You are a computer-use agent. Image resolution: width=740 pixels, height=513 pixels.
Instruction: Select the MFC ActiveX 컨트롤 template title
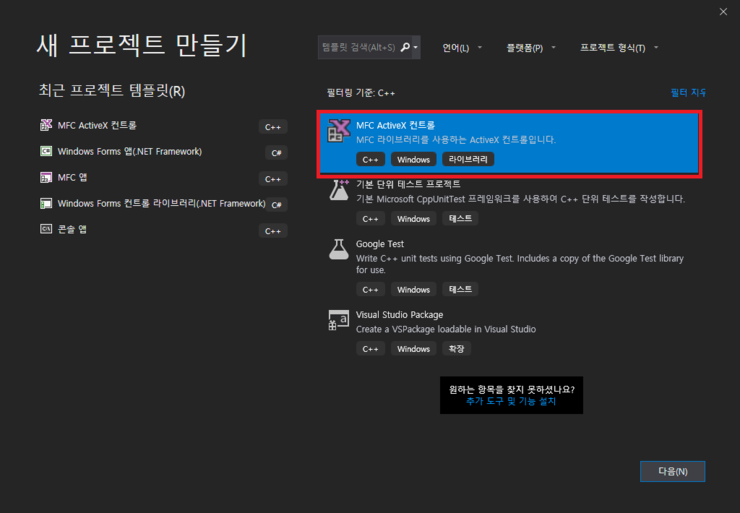click(x=395, y=125)
